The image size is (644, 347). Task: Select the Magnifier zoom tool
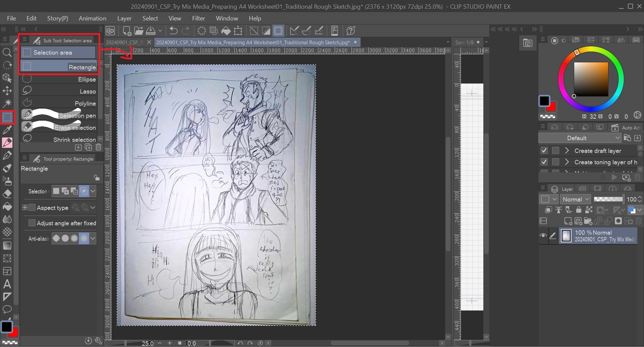coord(7,52)
